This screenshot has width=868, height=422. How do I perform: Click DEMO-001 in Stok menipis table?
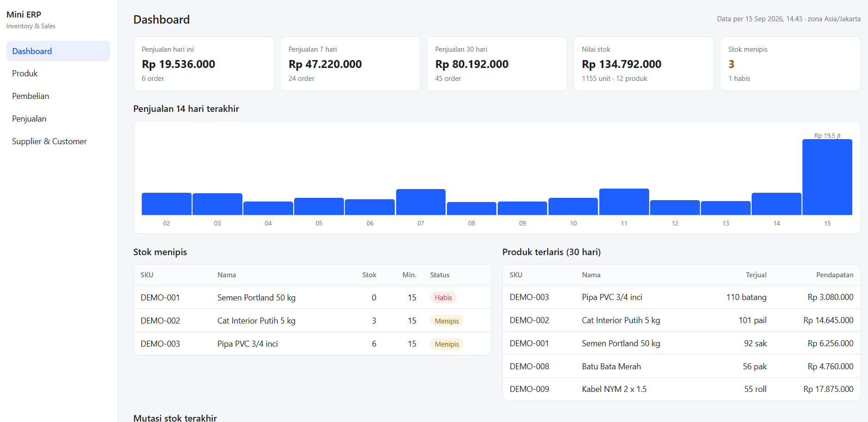point(160,298)
